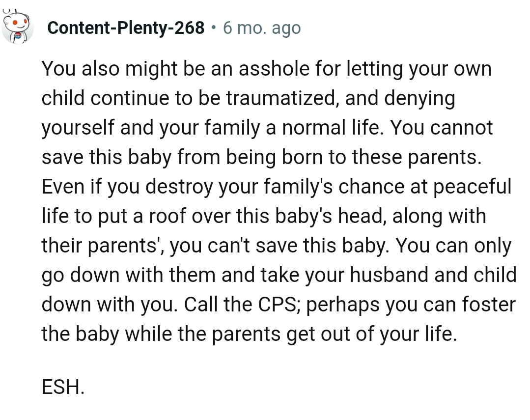530x420 pixels.
Task: Click the "ESH." verdict text
Action: pyautogui.click(x=63, y=388)
